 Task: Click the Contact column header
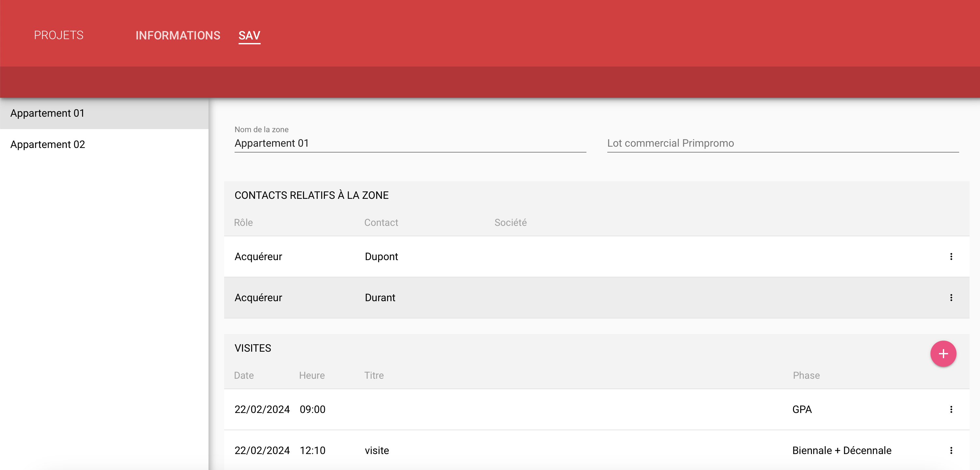[x=381, y=223]
